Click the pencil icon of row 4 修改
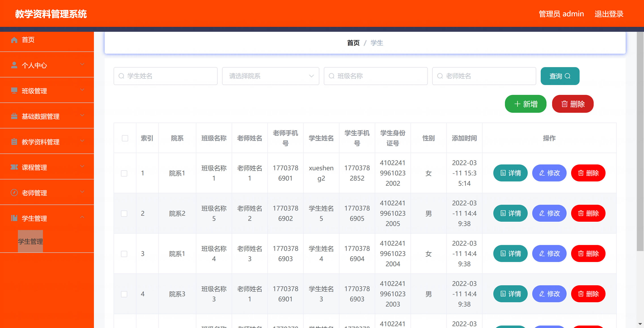The height and width of the screenshot is (328, 644). pos(542,294)
